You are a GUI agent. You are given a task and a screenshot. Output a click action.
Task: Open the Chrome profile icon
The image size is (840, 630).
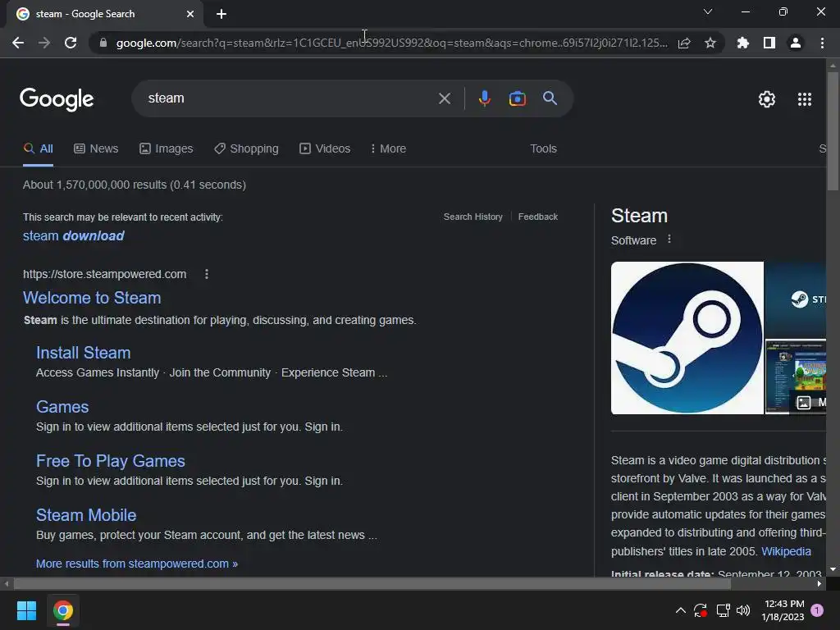796,43
